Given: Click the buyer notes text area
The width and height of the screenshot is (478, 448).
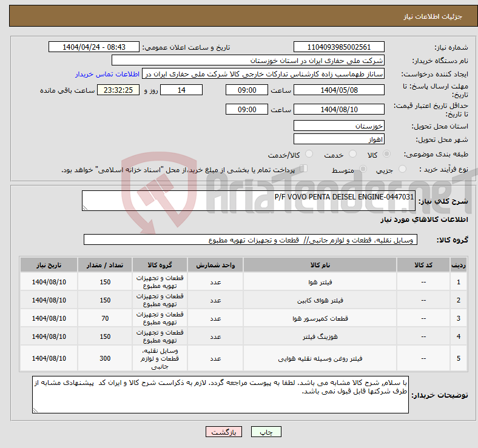Looking at the screenshot, I should pyautogui.click(x=220, y=395).
